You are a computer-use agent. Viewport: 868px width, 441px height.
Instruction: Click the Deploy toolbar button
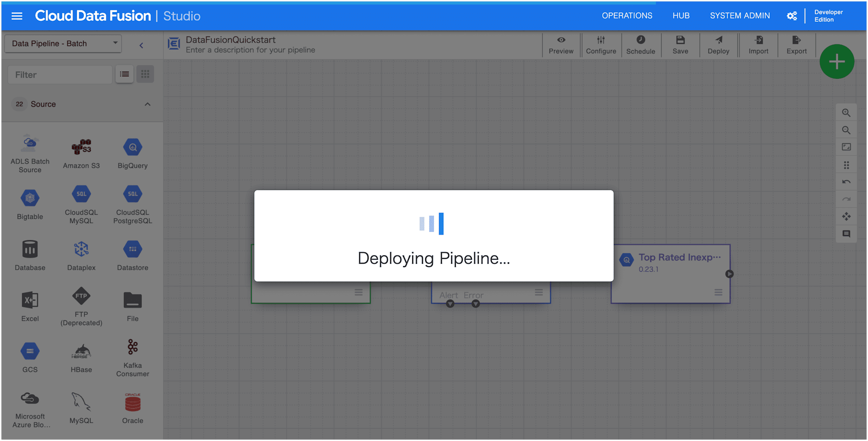(718, 45)
